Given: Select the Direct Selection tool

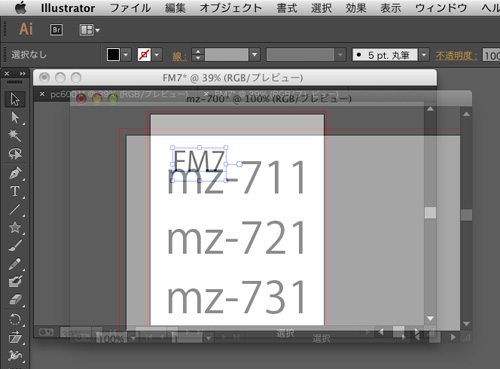Looking at the screenshot, I should 15,117.
